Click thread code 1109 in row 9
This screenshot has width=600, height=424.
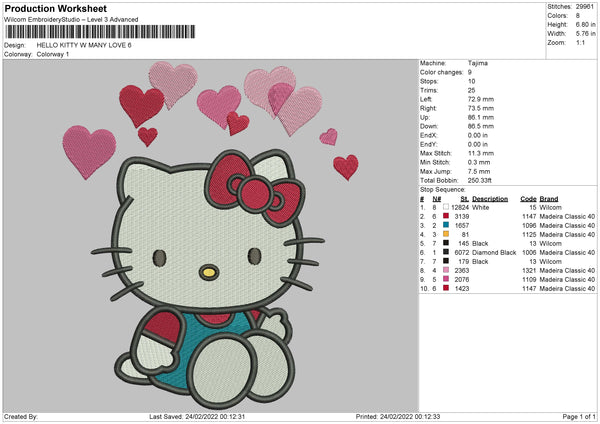[x=529, y=280]
